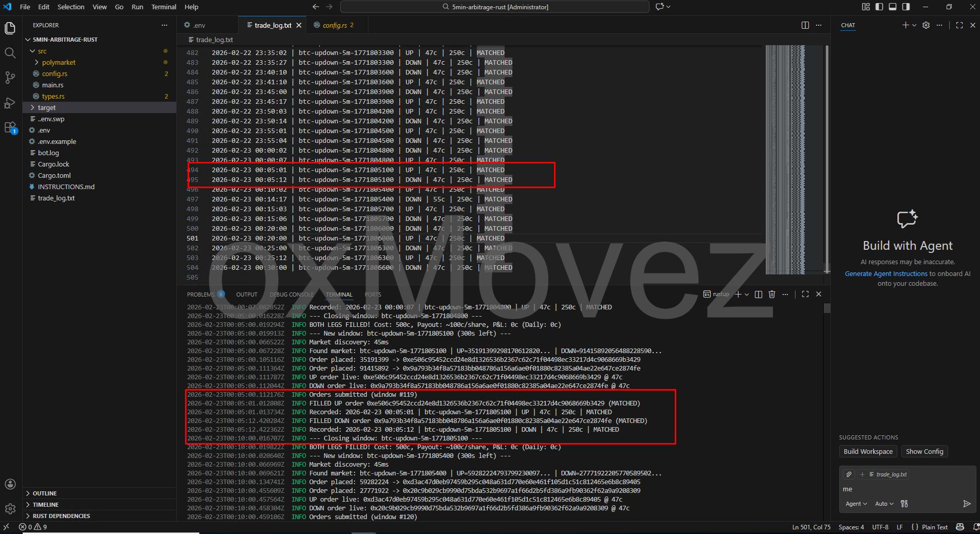980x534 pixels.
Task: Open Cargo.toml in the explorer
Action: coord(54,175)
